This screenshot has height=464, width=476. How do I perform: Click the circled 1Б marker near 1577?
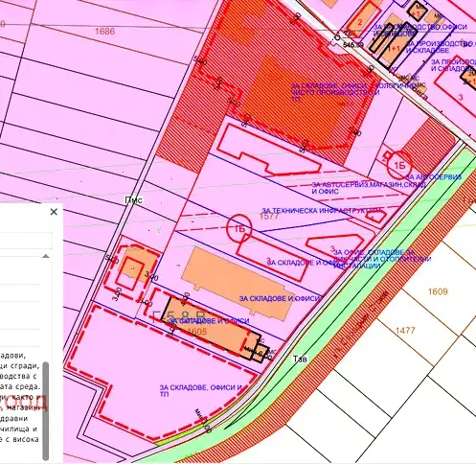click(239, 228)
